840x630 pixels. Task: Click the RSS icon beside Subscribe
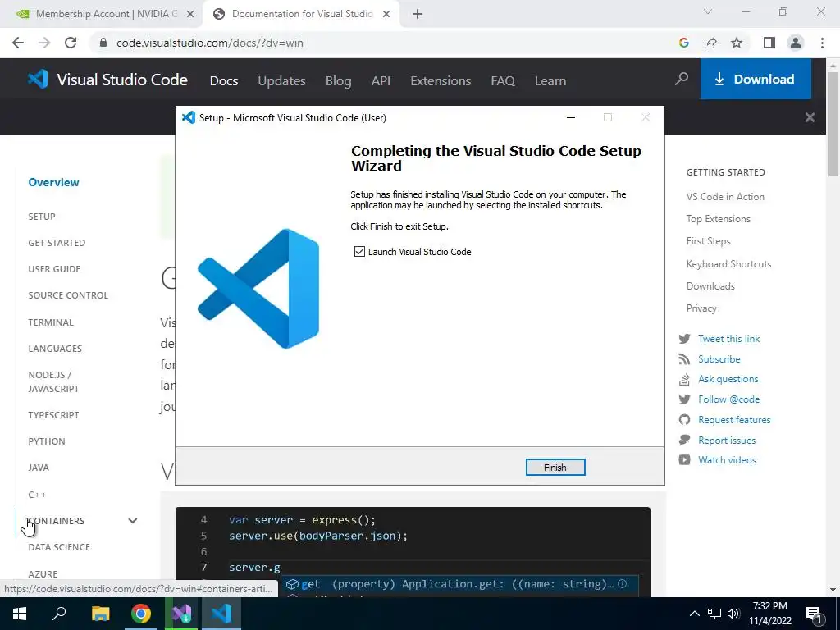[x=685, y=359]
